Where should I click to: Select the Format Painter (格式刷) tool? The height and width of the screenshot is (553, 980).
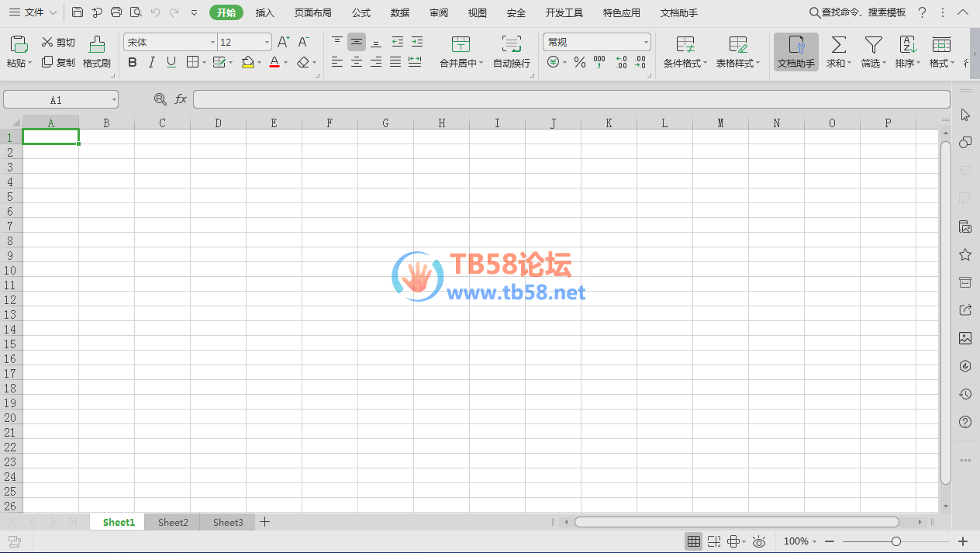[x=97, y=52]
